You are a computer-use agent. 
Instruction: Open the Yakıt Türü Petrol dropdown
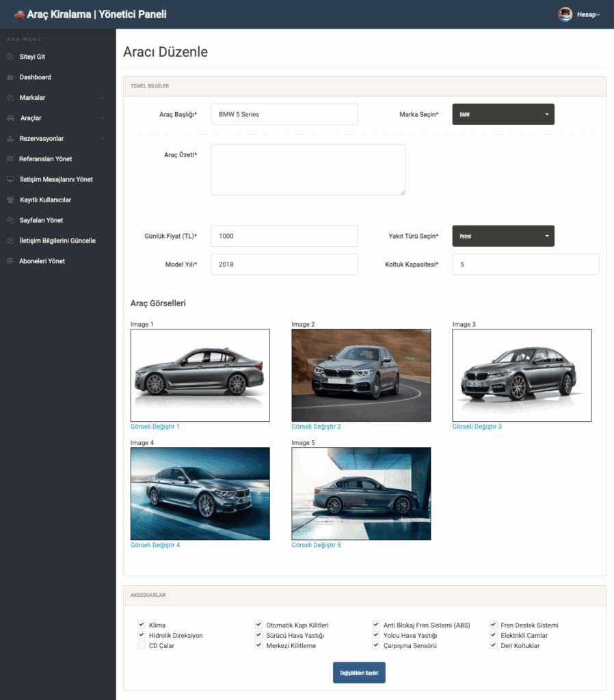pos(503,236)
